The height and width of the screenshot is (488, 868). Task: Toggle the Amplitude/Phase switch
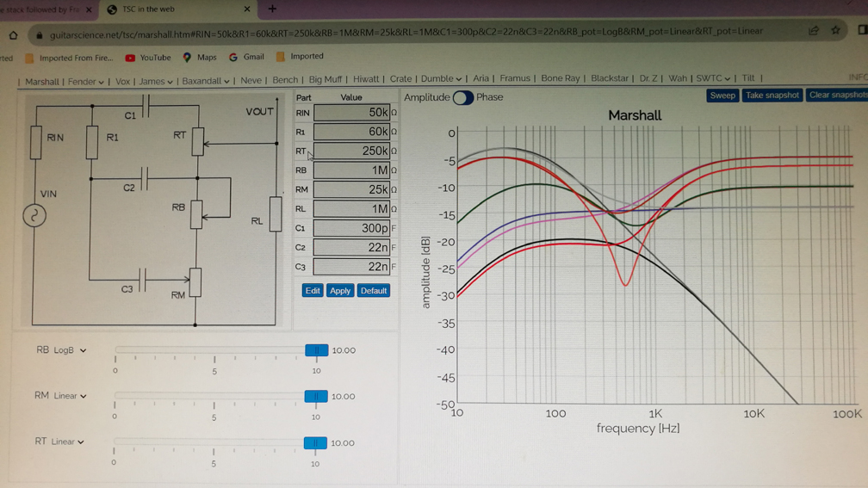tap(463, 97)
